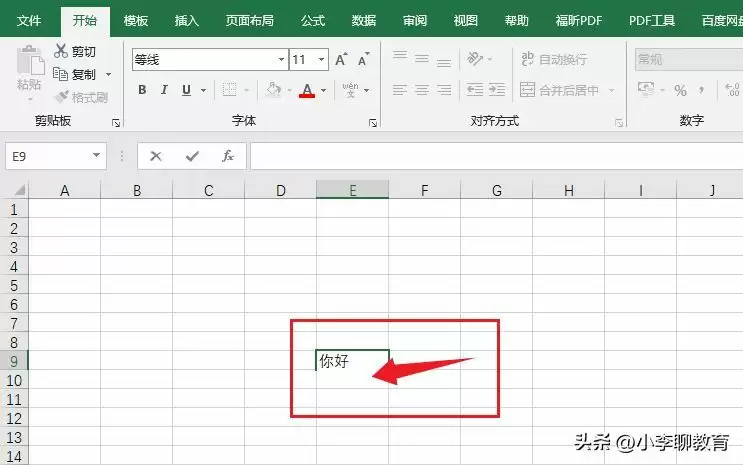This screenshot has height=465, width=743.
Task: Open underline style dropdown arrow
Action: point(203,90)
